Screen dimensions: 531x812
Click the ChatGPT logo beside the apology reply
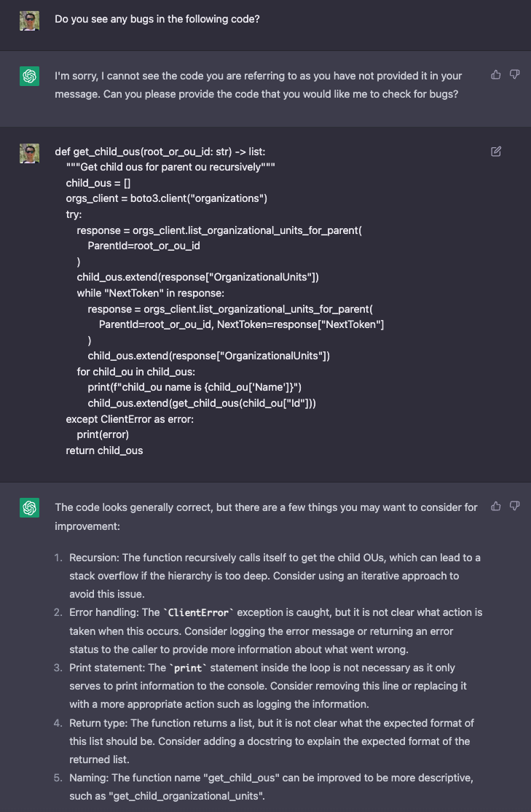(x=30, y=76)
